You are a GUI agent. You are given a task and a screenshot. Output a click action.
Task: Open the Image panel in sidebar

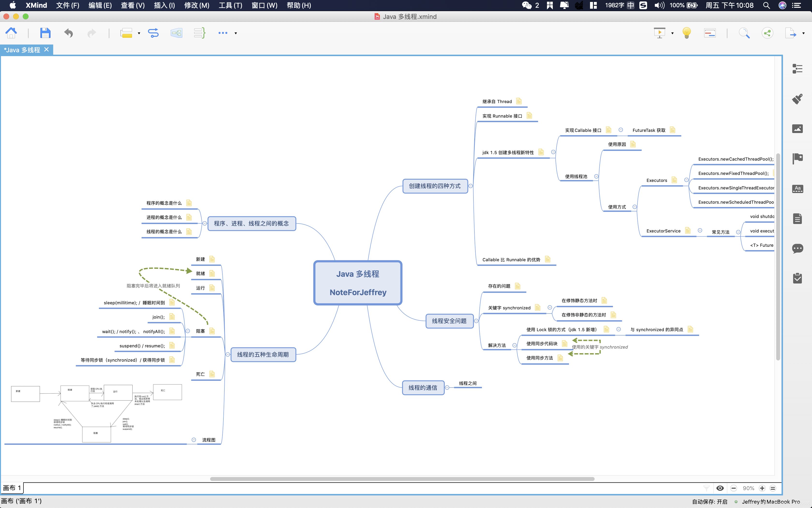point(797,129)
